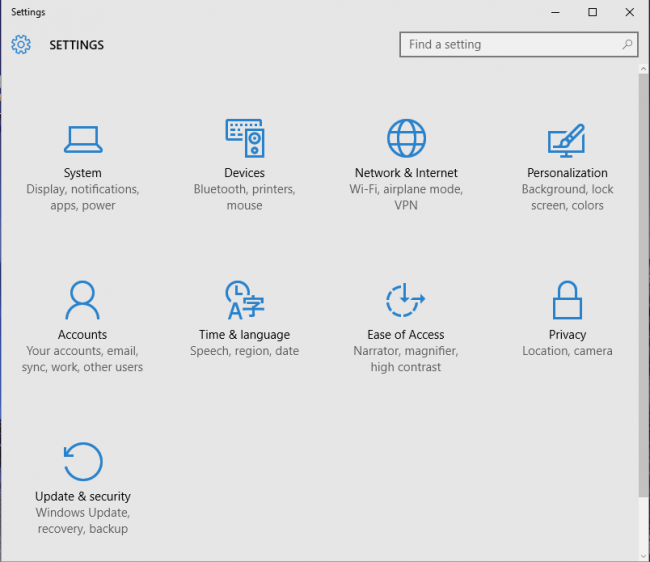Click the scrollbar down arrow
This screenshot has height=562, width=650.
tap(643, 556)
